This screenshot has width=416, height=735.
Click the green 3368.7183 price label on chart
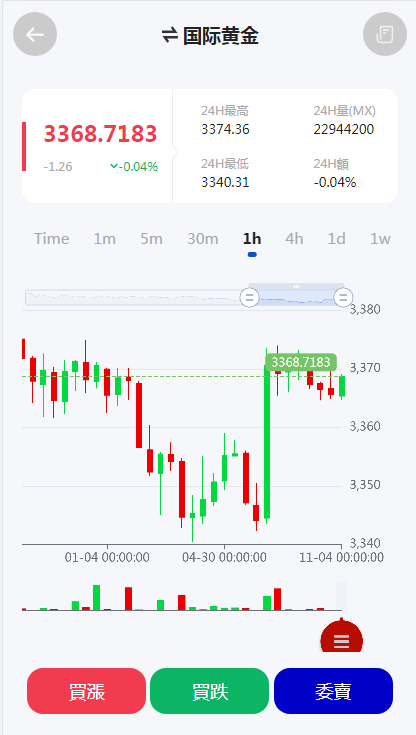[301, 362]
